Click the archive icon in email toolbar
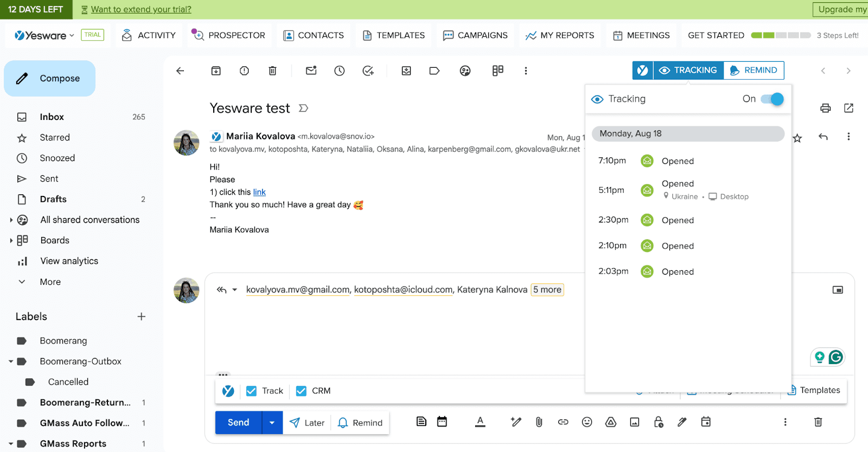This screenshot has height=452, width=868. tap(216, 71)
